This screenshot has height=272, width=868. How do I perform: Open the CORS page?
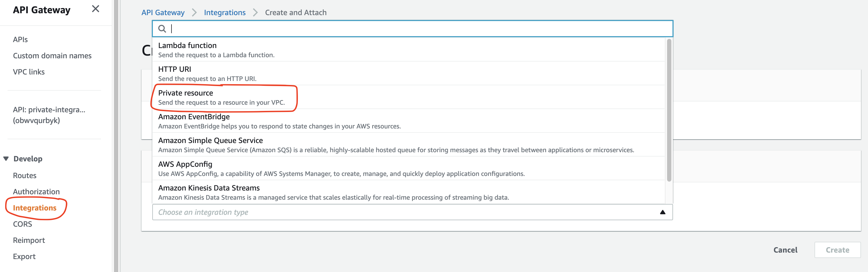pos(22,224)
